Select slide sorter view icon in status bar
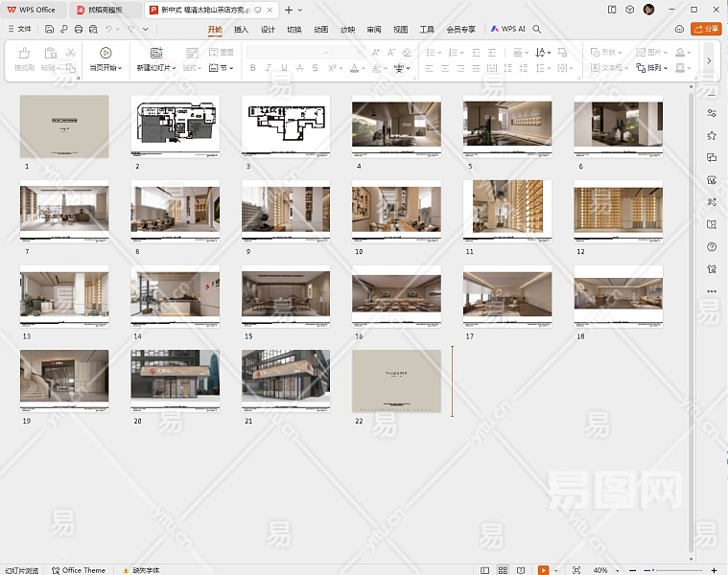 pos(503,570)
